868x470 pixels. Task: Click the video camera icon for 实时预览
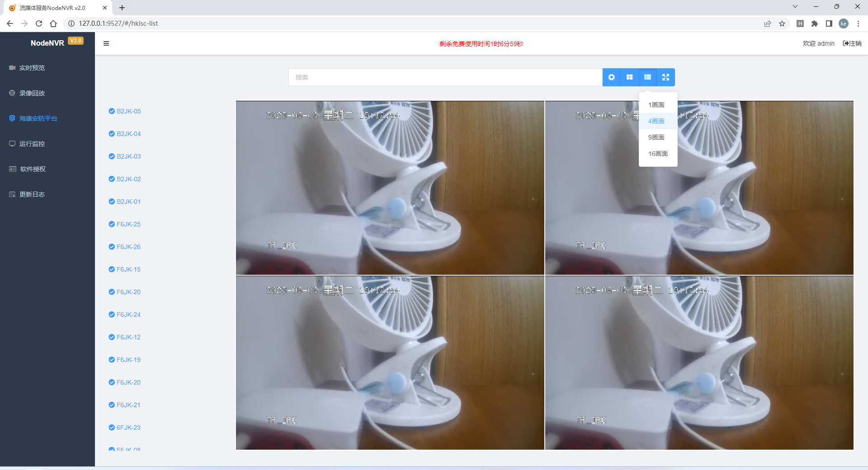(12, 68)
